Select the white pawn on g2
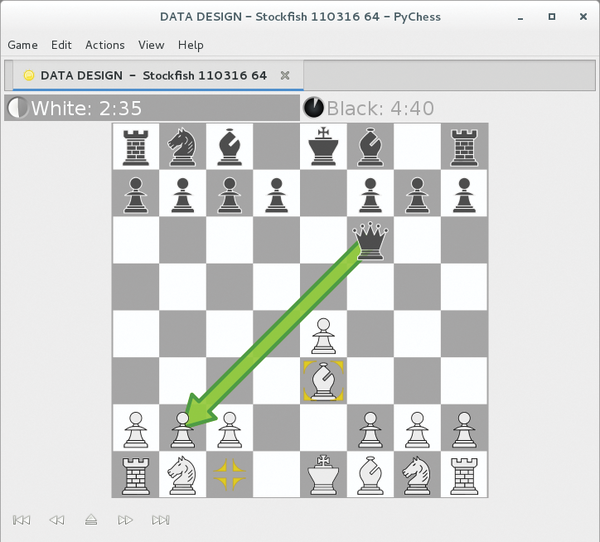 [417, 428]
